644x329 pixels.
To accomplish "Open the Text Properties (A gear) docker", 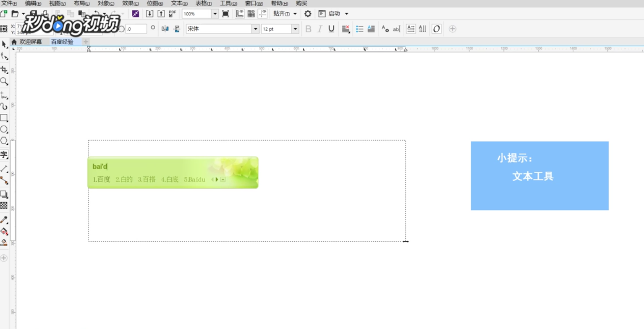I will (385, 29).
